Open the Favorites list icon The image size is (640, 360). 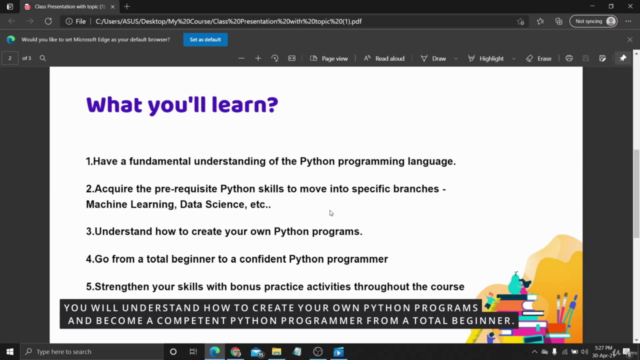(x=540, y=22)
